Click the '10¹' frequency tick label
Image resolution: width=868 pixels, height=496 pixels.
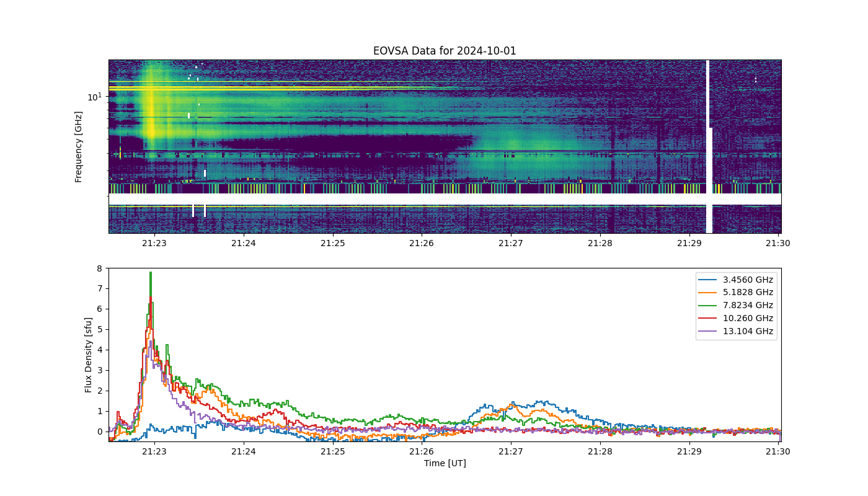94,97
